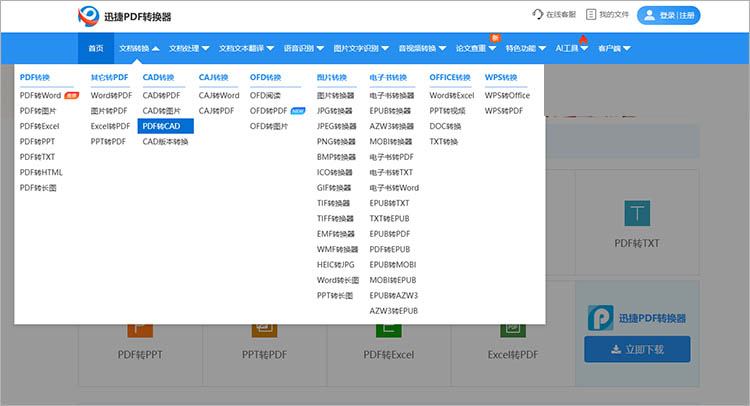The height and width of the screenshot is (406, 750).
Task: Select PDF转HTML menu item
Action: (x=41, y=172)
